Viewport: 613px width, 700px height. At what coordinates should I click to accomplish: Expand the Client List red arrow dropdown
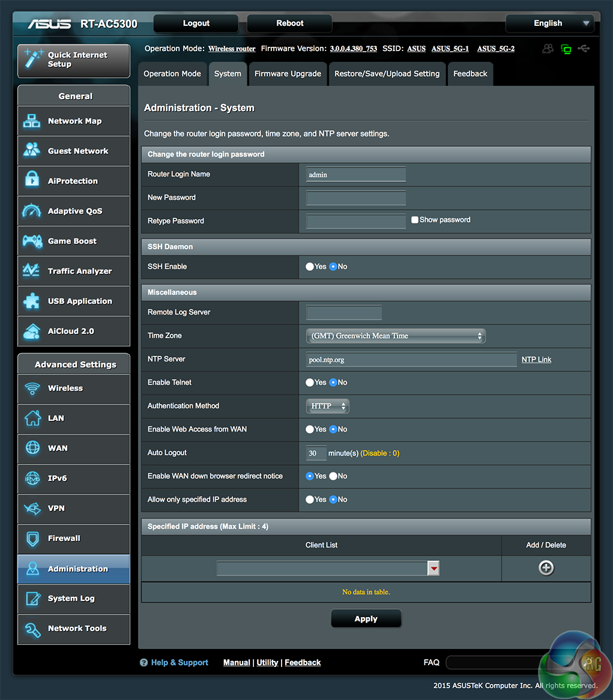pyautogui.click(x=433, y=569)
